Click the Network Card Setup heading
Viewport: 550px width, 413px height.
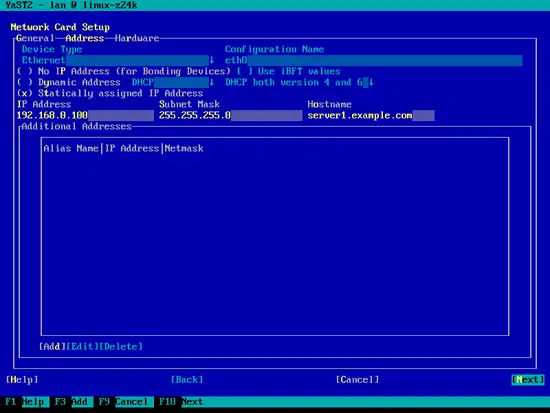(60, 27)
